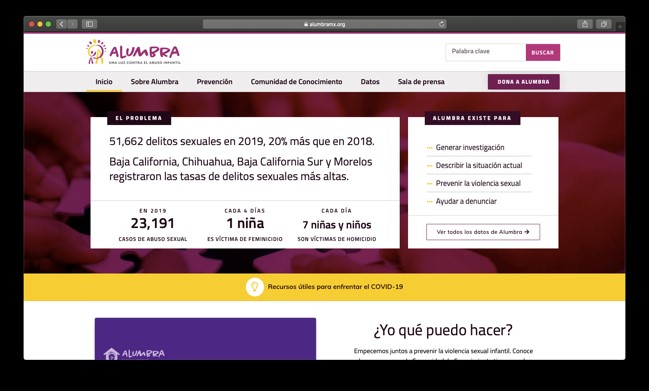Reload the page with the refresh icon

coord(442,24)
